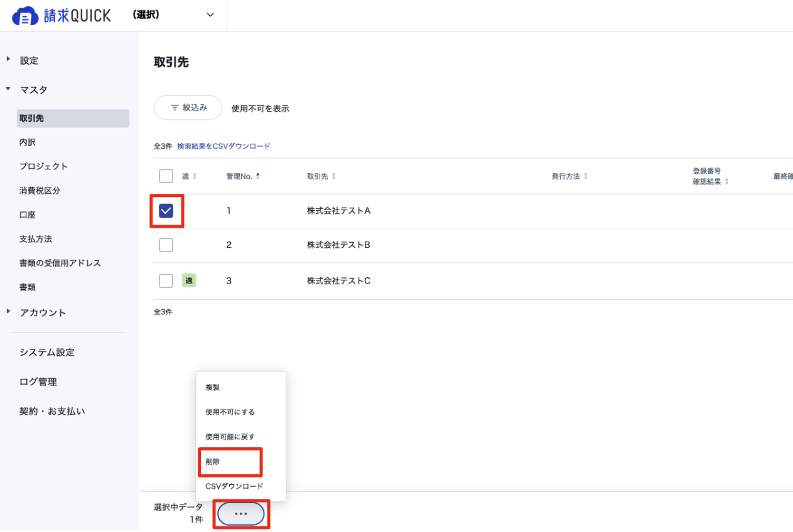Sort by 登録番号 確認結果 column
Viewport: 793px width, 532px height.
(711, 176)
